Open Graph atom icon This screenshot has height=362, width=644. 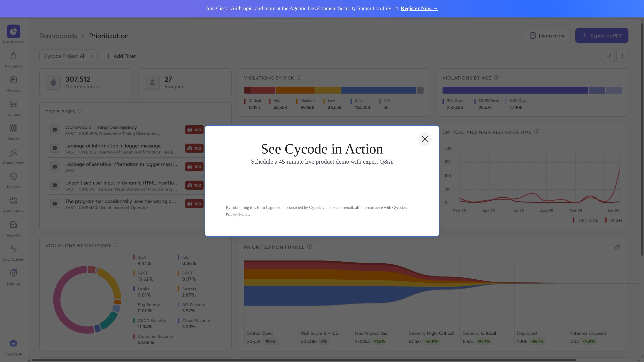coord(13,128)
